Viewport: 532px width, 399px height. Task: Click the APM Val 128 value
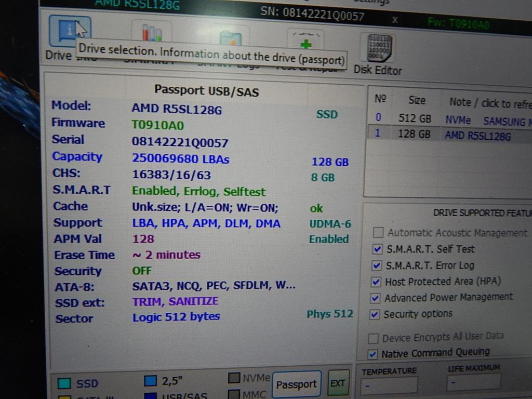143,239
